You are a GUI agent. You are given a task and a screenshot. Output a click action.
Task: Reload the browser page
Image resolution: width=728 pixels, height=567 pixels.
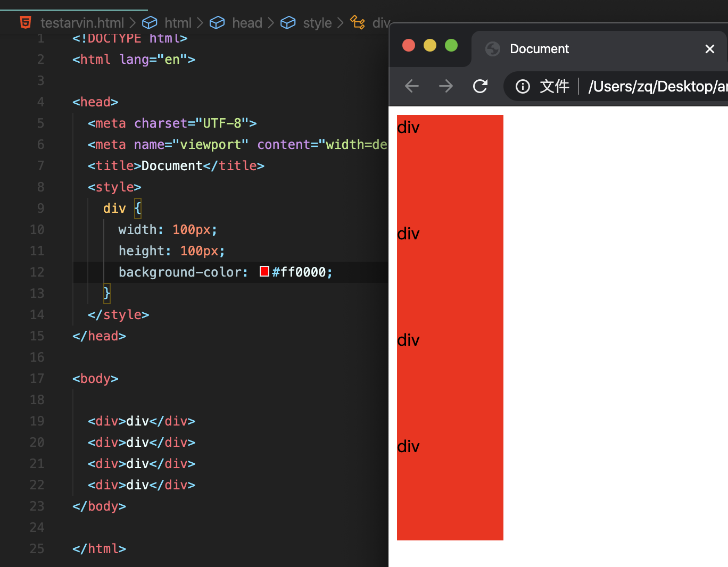481,86
